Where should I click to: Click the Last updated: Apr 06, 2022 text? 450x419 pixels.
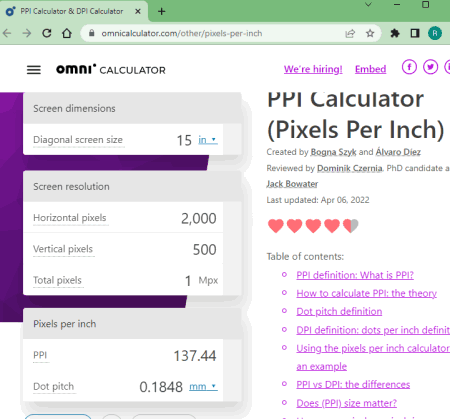point(318,200)
